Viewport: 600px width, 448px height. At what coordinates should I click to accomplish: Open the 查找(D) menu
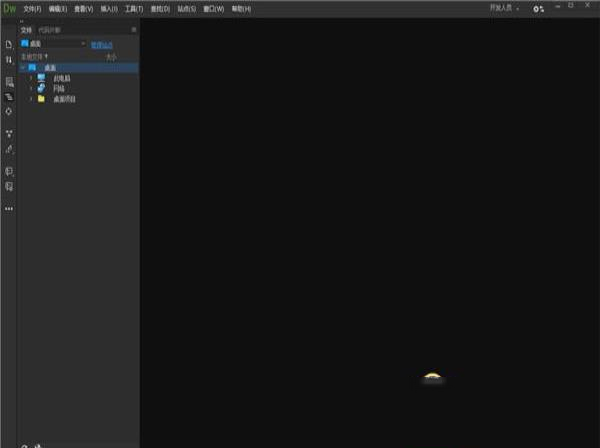[160, 9]
